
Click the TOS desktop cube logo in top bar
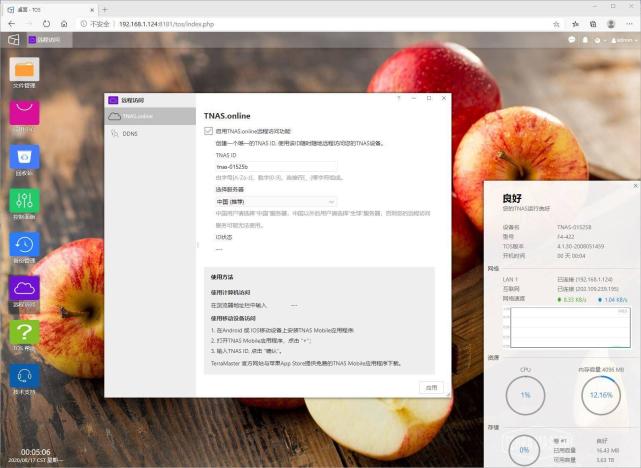pyautogui.click(x=13, y=40)
